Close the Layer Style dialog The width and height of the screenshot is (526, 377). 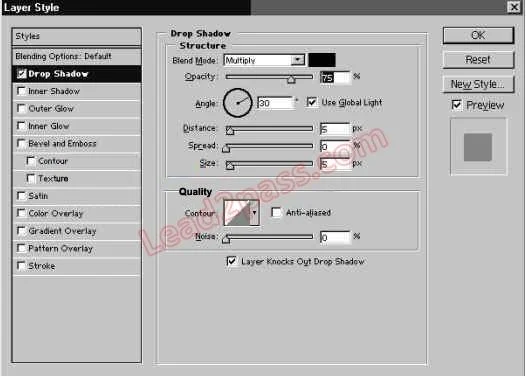tap(514, 7)
